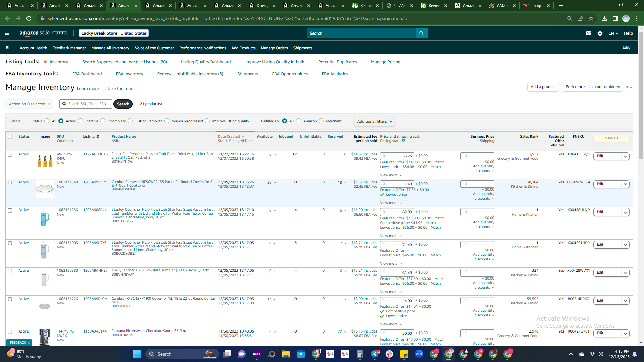Share this page via address bar icon

click(x=580, y=18)
